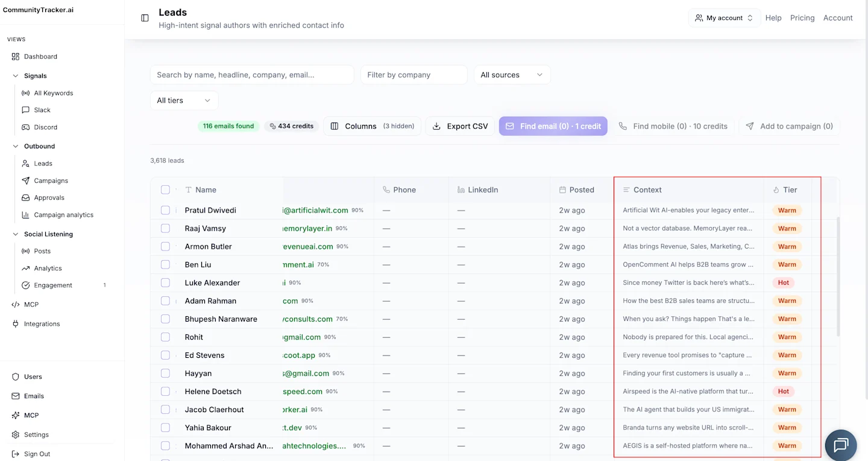This screenshot has height=461, width=868.
Task: Open the Campaign analytics chart icon
Action: click(x=25, y=215)
